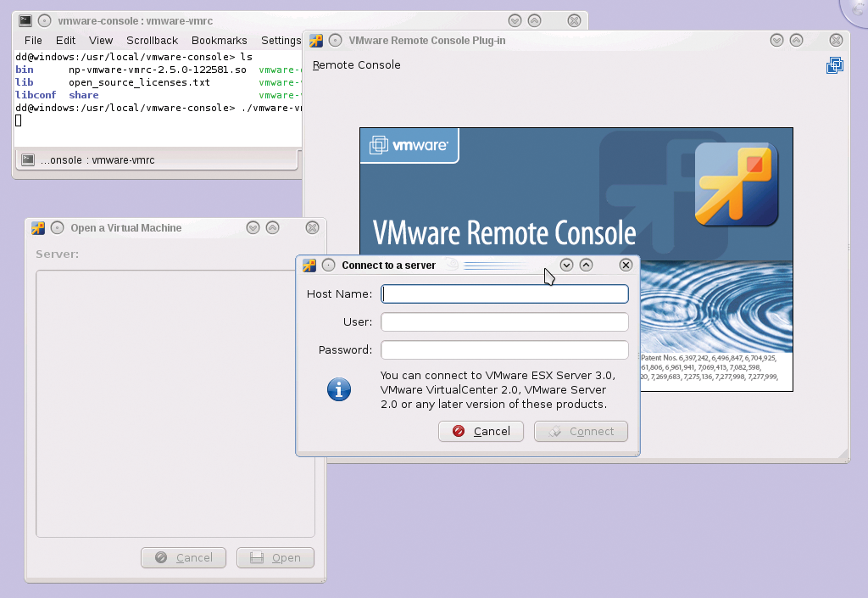The width and height of the screenshot is (868, 598).
Task: Click the 'Connect to a server' title bar text
Action: 388,265
